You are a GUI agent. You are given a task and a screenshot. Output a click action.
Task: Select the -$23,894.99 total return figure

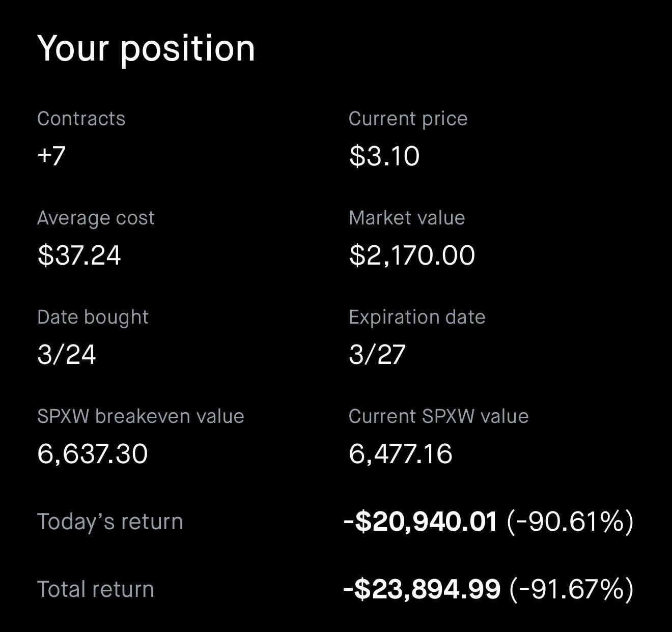tap(422, 589)
